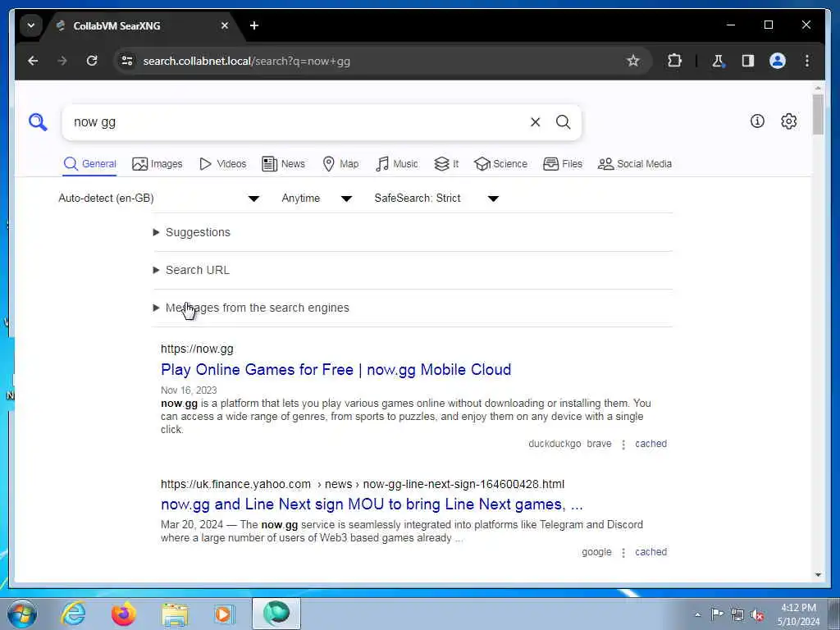
Task: Open now.gg and Line Next MOU result
Action: coord(372,504)
